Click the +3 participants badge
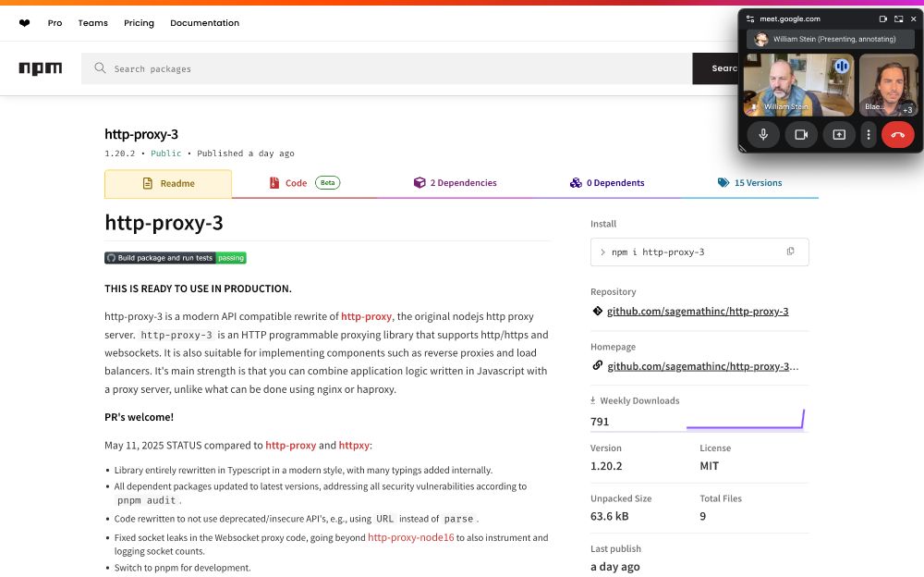The height and width of the screenshot is (577, 924). [907, 110]
